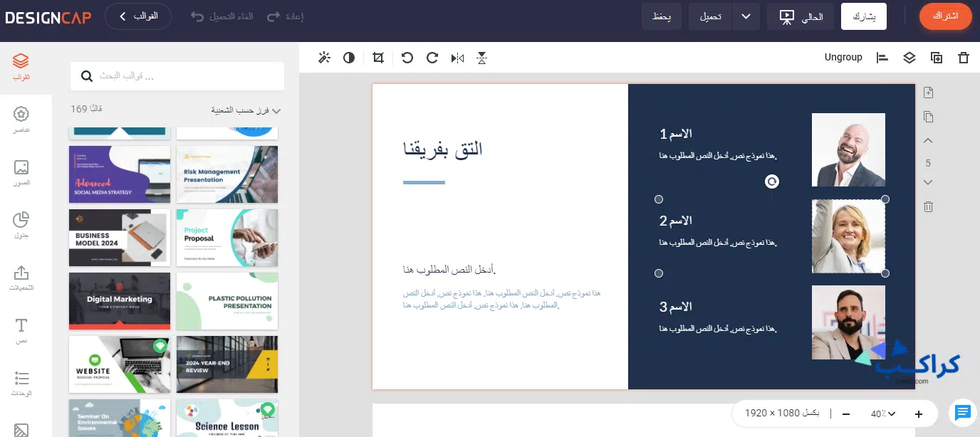Open the elements (عناصر) sidebar panel
This screenshot has height=437, width=980.
pyautogui.click(x=21, y=120)
